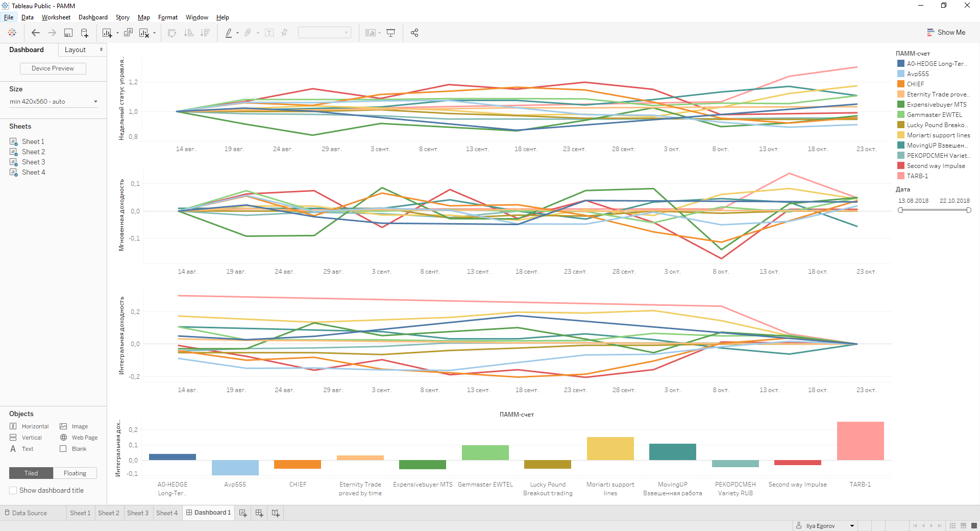Open the File menu
Image resolution: width=980 pixels, height=531 pixels.
(x=9, y=17)
